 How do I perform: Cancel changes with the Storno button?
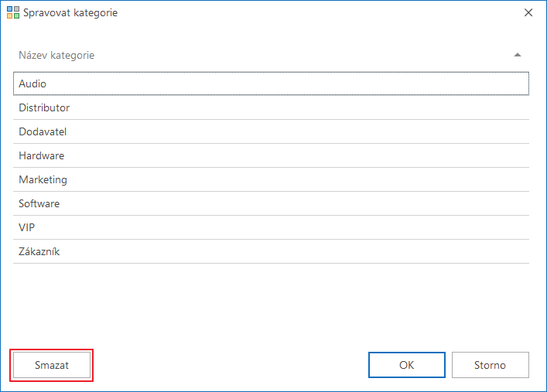pyautogui.click(x=491, y=365)
